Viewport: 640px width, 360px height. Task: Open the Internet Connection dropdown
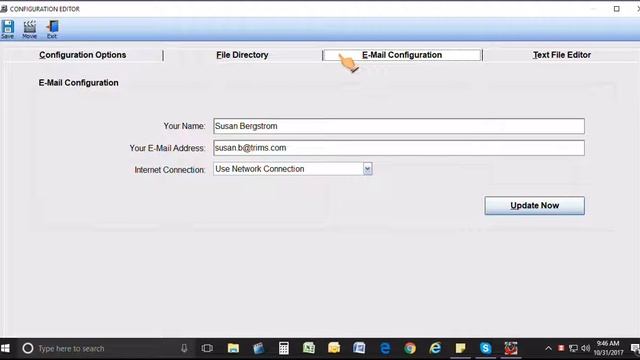coord(367,169)
